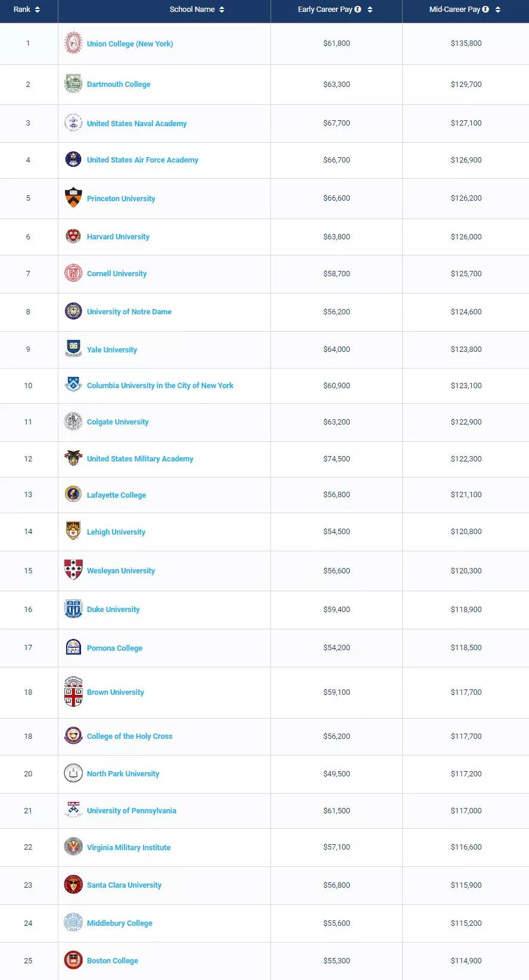Visit the Santa Clara University page
Image resolution: width=529 pixels, height=980 pixels.
click(x=124, y=885)
